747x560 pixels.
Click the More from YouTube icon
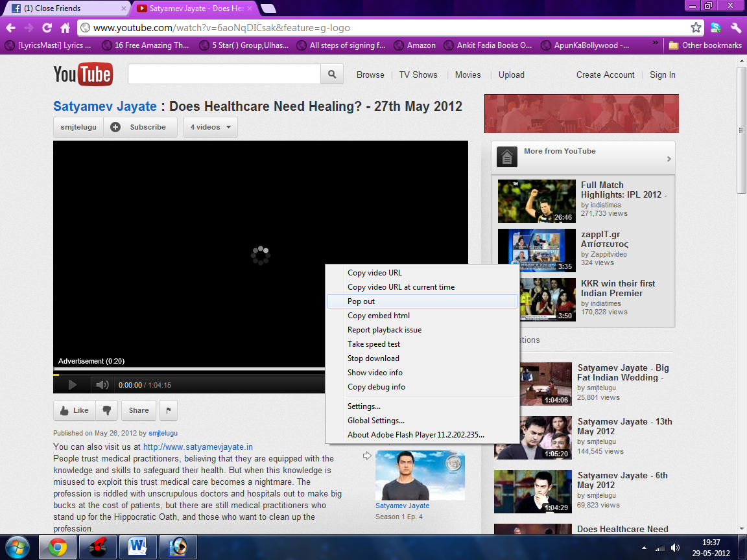[507, 157]
